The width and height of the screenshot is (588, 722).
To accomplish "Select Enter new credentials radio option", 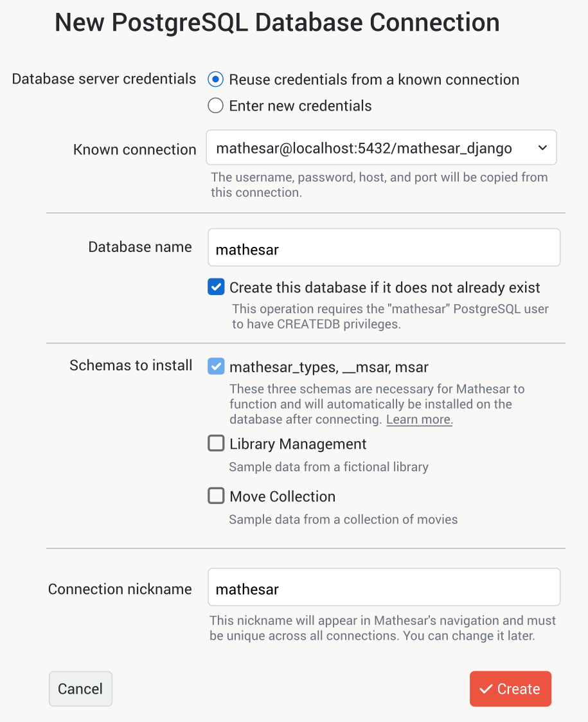I will tap(216, 105).
